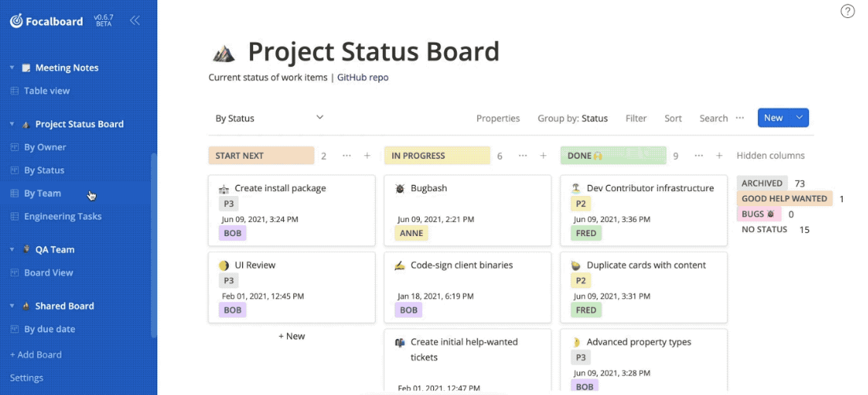Click the Duplicate cards with content icon
The height and width of the screenshot is (395, 868).
(576, 265)
